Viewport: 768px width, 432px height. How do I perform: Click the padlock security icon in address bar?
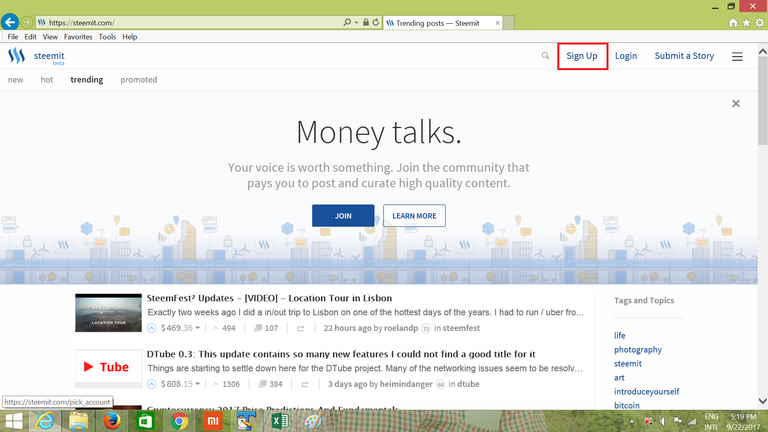pos(366,23)
